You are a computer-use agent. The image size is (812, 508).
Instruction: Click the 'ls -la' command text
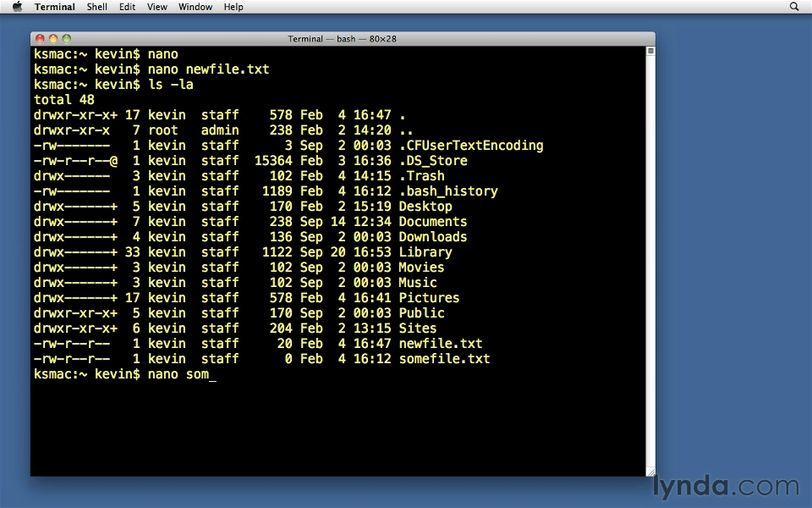click(170, 85)
